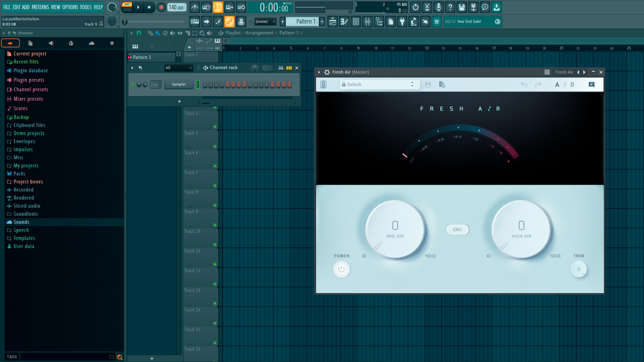Save project with the floppy disk icon

click(x=462, y=7)
